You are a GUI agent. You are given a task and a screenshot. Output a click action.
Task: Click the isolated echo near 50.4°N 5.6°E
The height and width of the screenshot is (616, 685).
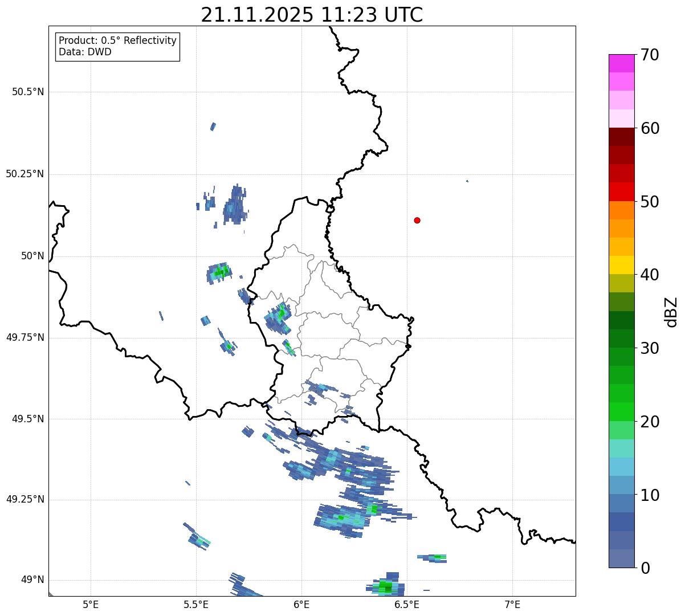(x=213, y=127)
